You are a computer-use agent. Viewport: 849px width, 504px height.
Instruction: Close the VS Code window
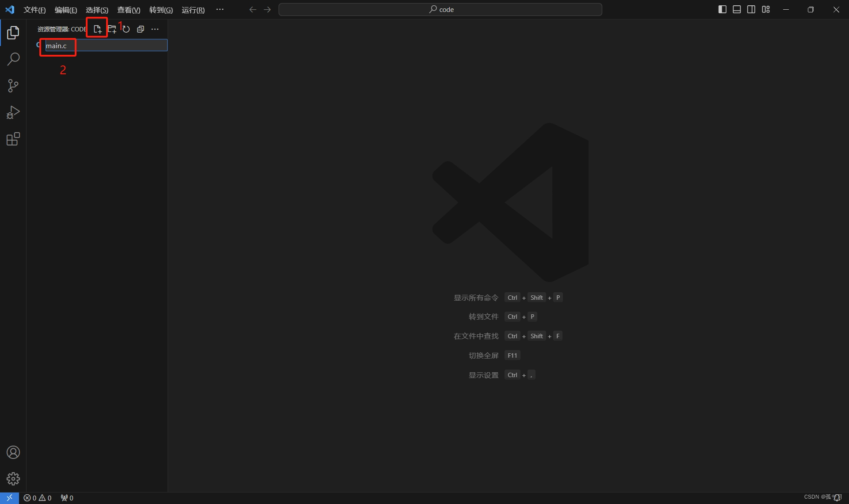tap(836, 9)
